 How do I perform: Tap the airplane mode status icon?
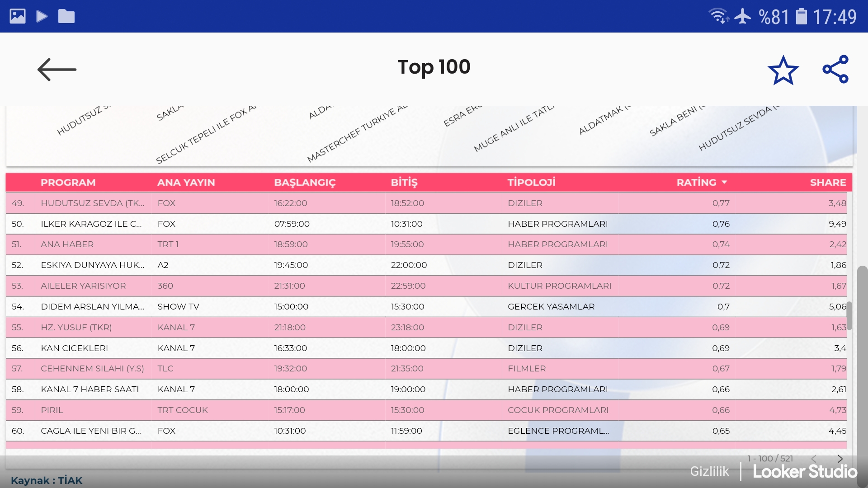742,16
